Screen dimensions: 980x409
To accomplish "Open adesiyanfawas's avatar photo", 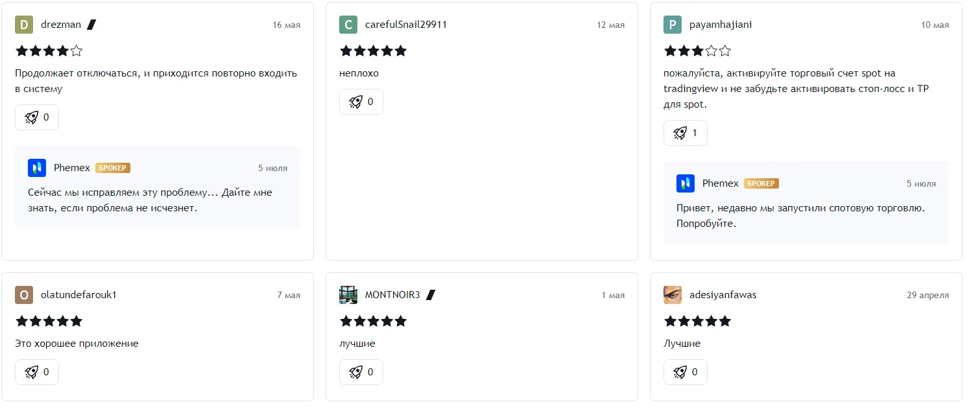I will tap(673, 295).
